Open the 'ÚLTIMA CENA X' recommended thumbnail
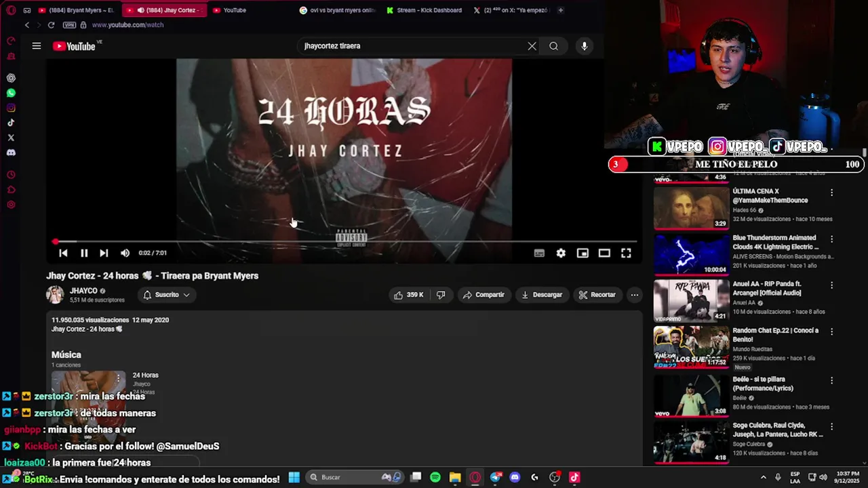868x488 pixels. click(691, 207)
